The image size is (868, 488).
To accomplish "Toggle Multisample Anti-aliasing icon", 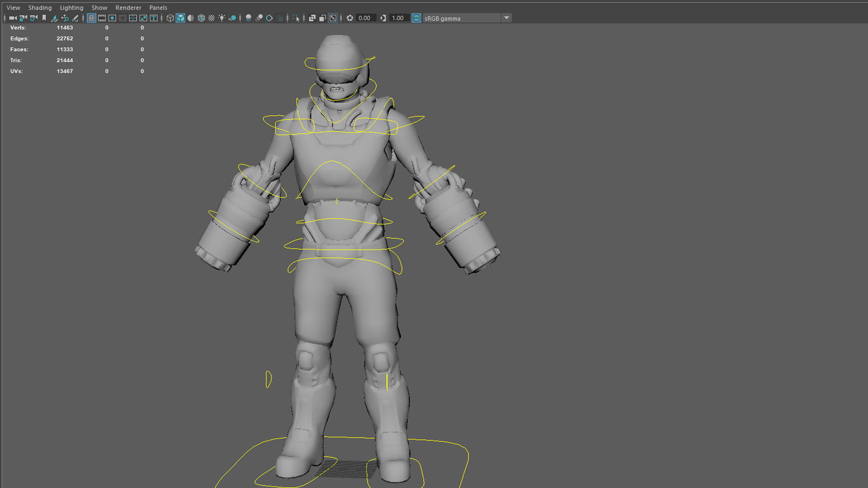I will point(269,18).
